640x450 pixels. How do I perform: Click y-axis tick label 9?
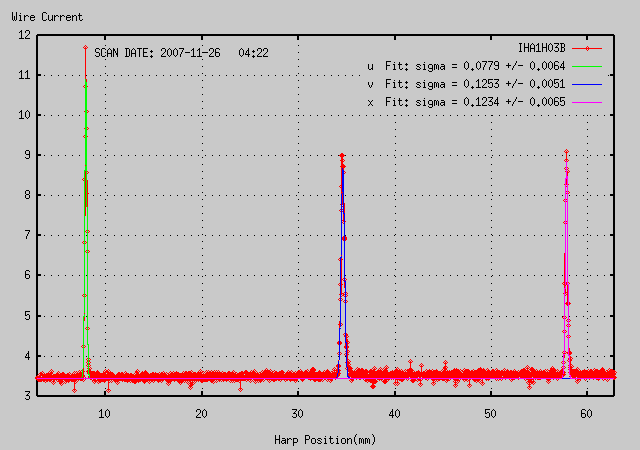(27, 155)
